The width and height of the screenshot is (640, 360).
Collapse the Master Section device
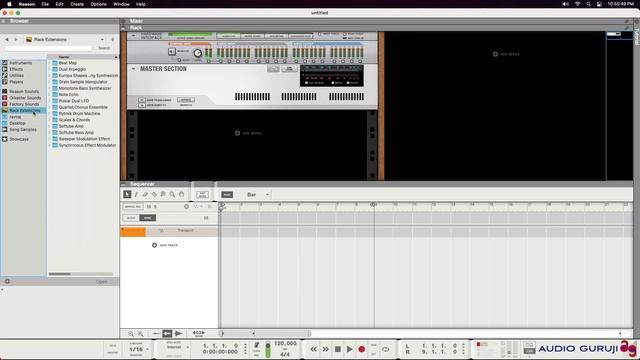point(133,69)
